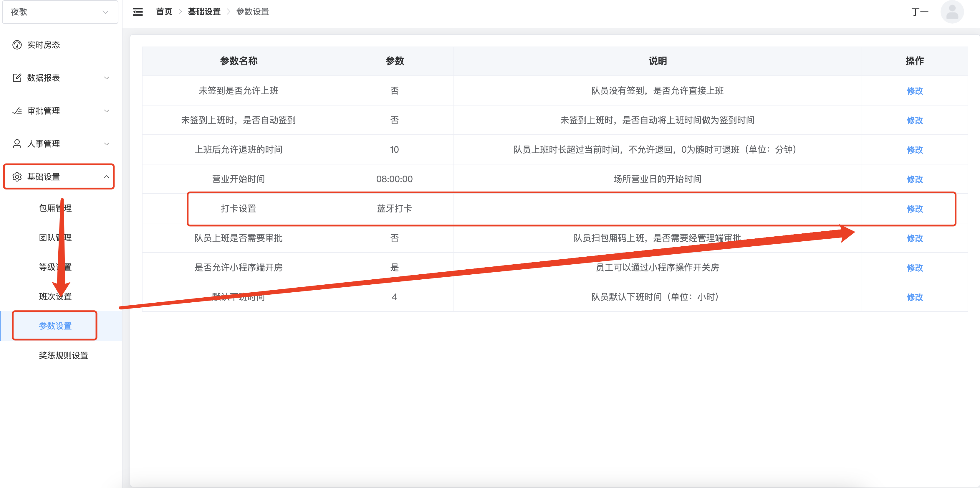Click 修改 for 是否允许小程序端开房
980x488 pixels.
[915, 268]
